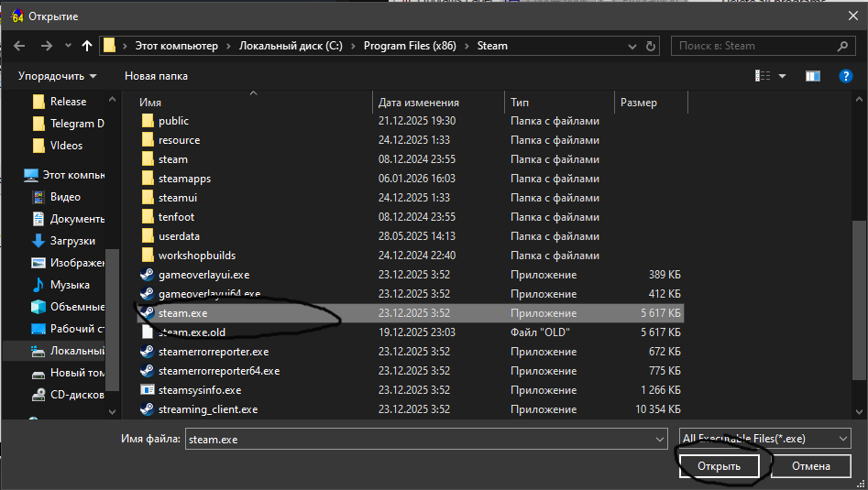Select streaming_client.exe icon
This screenshot has height=490, width=868.
(x=148, y=409)
